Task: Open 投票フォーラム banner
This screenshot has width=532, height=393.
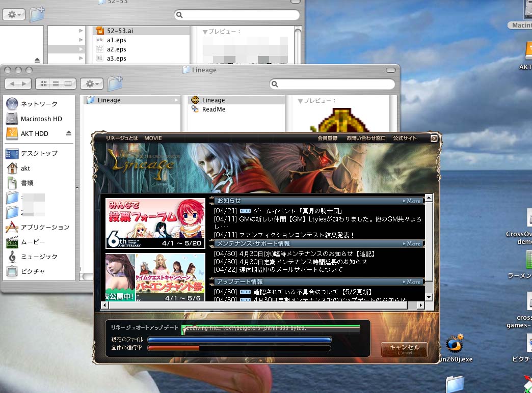Action: point(155,223)
